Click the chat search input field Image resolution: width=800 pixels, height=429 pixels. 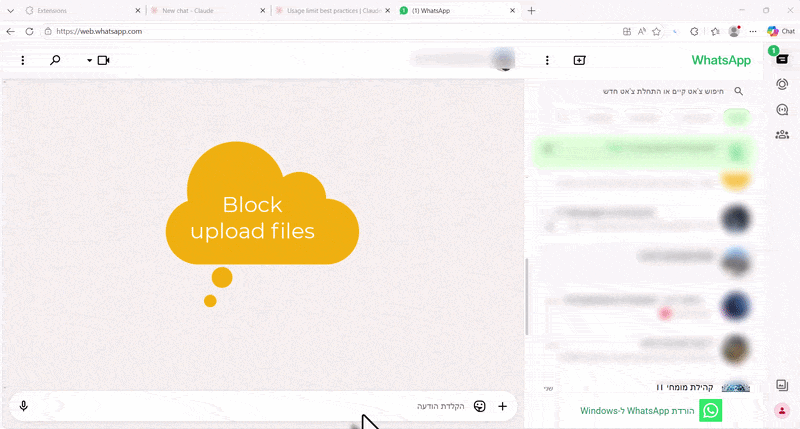click(645, 91)
